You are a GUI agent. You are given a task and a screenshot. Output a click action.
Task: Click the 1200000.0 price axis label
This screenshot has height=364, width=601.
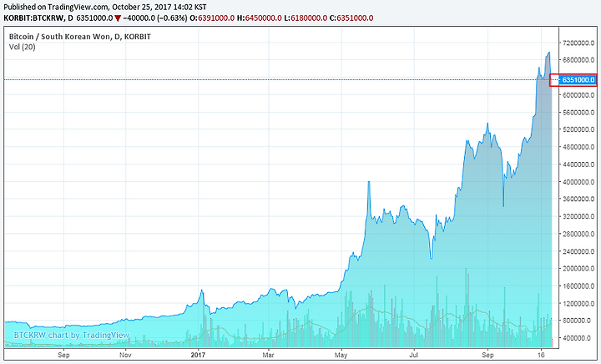tap(578, 303)
